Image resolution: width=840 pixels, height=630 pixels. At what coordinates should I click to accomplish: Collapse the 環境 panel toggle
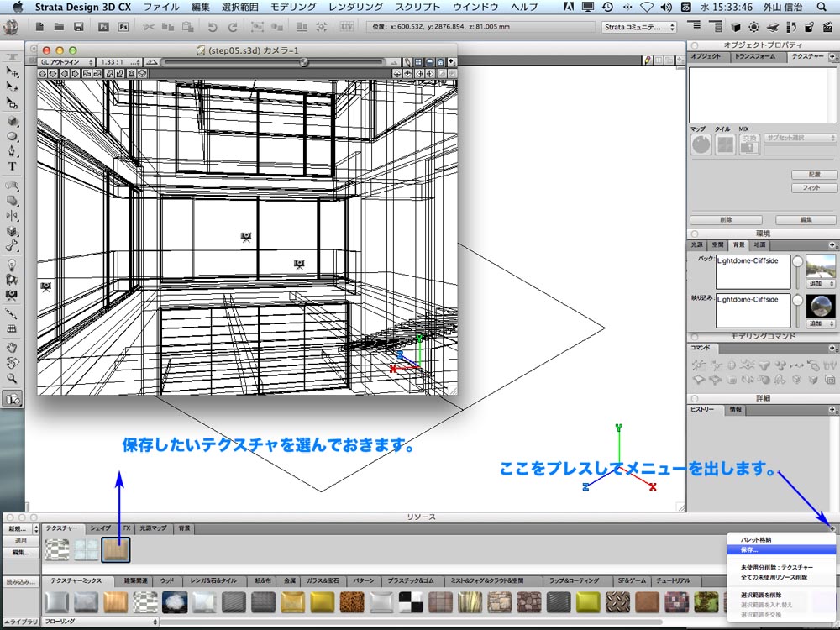[695, 234]
